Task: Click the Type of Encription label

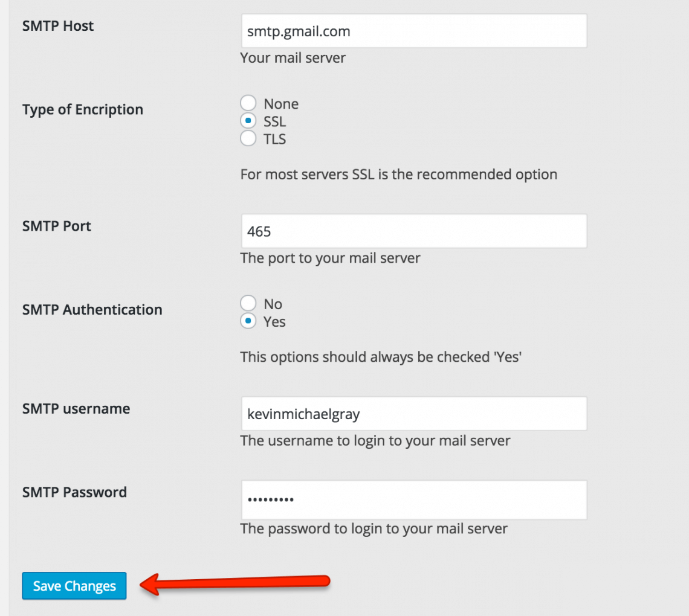Action: pyautogui.click(x=82, y=109)
